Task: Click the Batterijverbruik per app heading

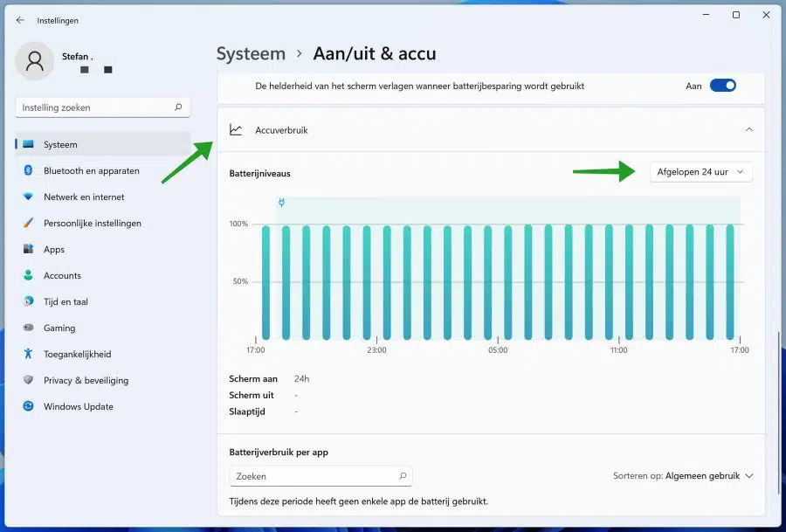Action: click(x=279, y=453)
